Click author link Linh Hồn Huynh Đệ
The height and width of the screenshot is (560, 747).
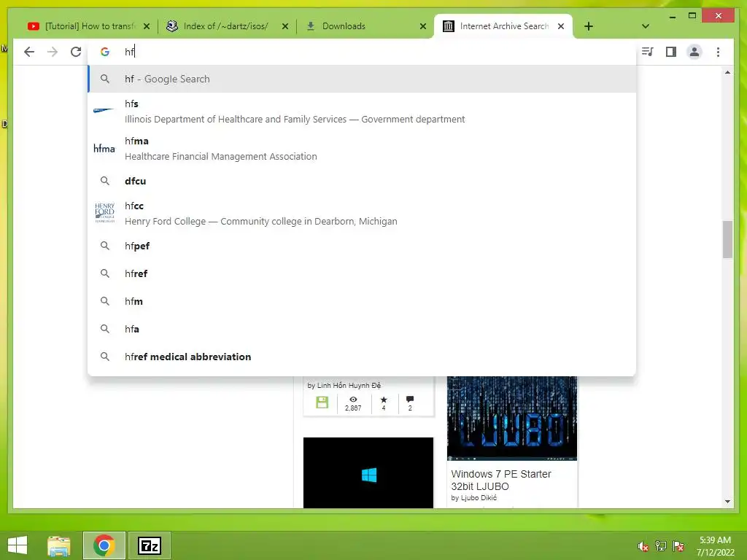[349, 385]
